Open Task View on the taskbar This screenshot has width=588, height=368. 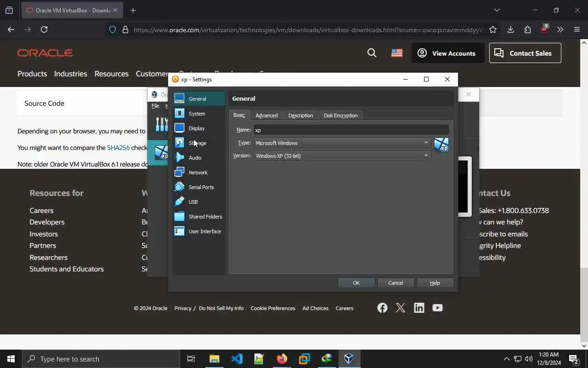(191, 359)
